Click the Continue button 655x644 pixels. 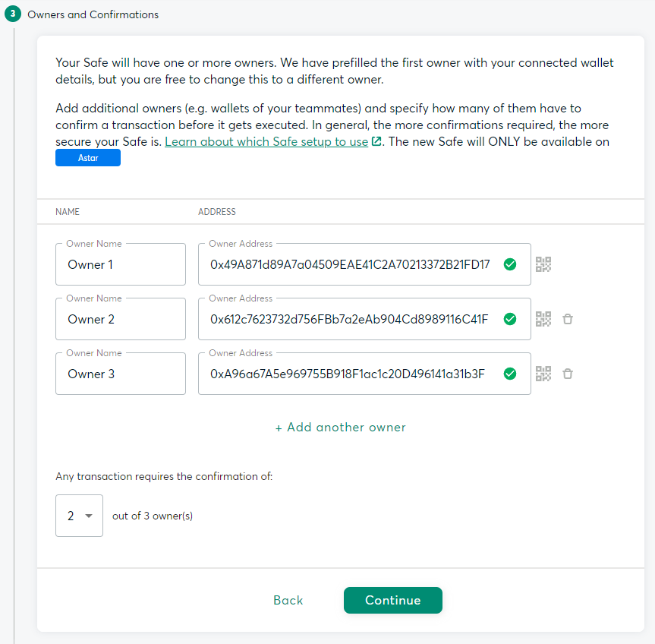[392, 600]
